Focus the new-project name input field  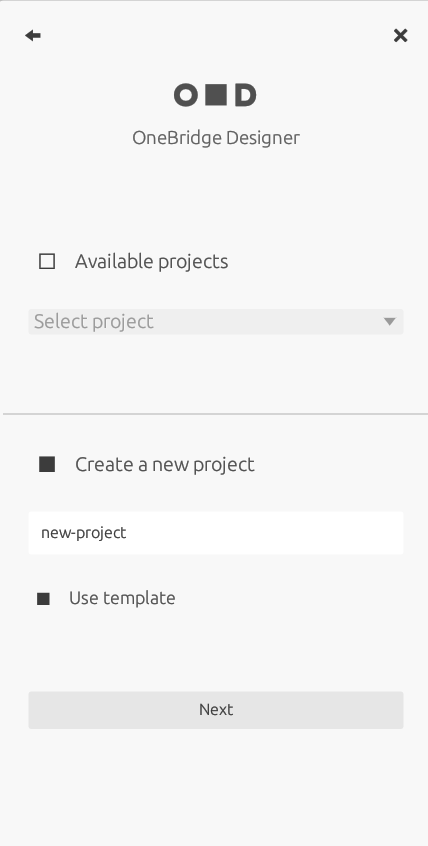(216, 533)
